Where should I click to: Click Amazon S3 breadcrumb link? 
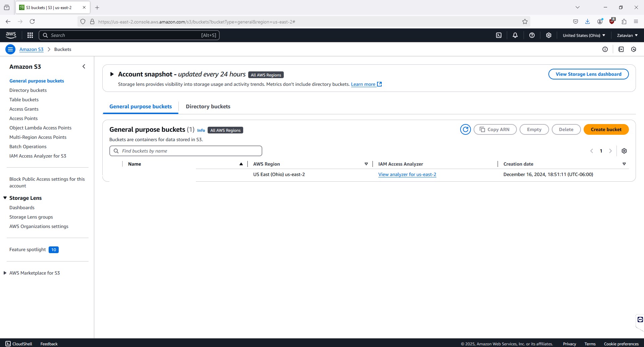31,49
